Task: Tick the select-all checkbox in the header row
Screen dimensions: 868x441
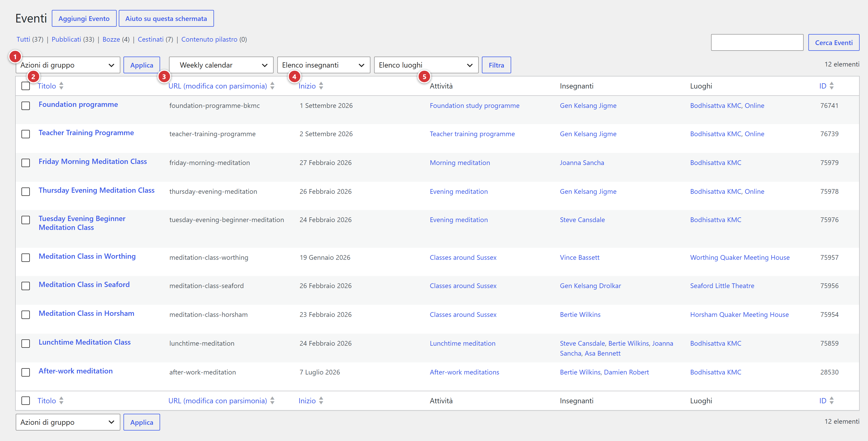Action: point(26,86)
